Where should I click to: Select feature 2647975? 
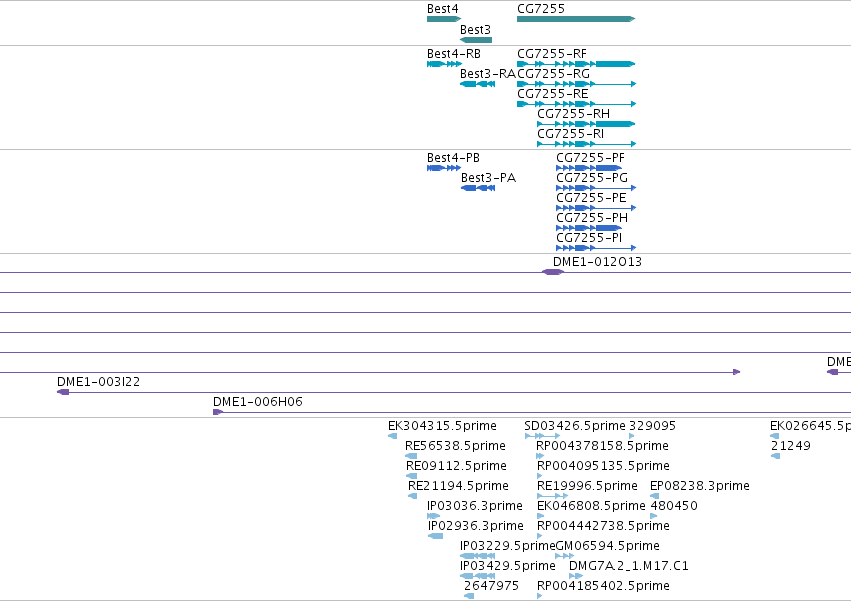(469, 596)
